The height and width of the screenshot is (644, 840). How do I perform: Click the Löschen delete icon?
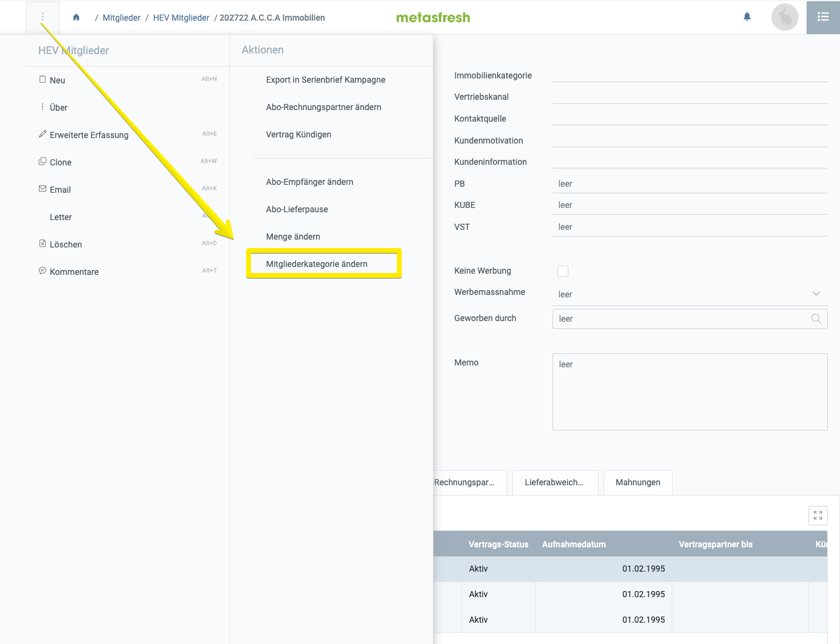[x=43, y=244]
